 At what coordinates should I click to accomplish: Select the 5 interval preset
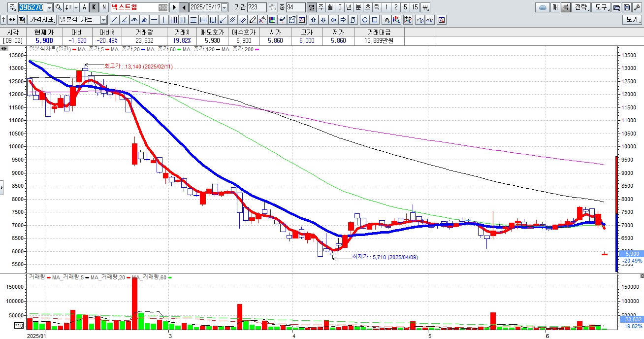click(405, 7)
